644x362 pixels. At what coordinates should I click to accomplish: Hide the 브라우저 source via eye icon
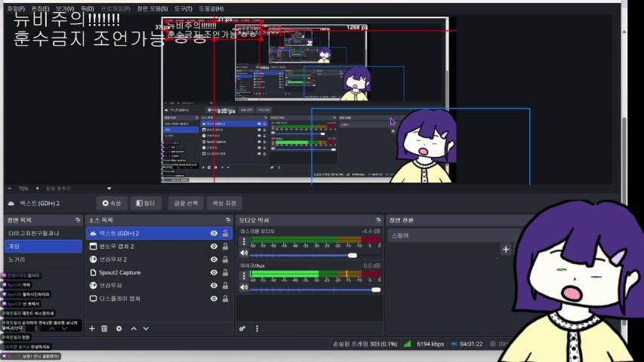coord(214,286)
